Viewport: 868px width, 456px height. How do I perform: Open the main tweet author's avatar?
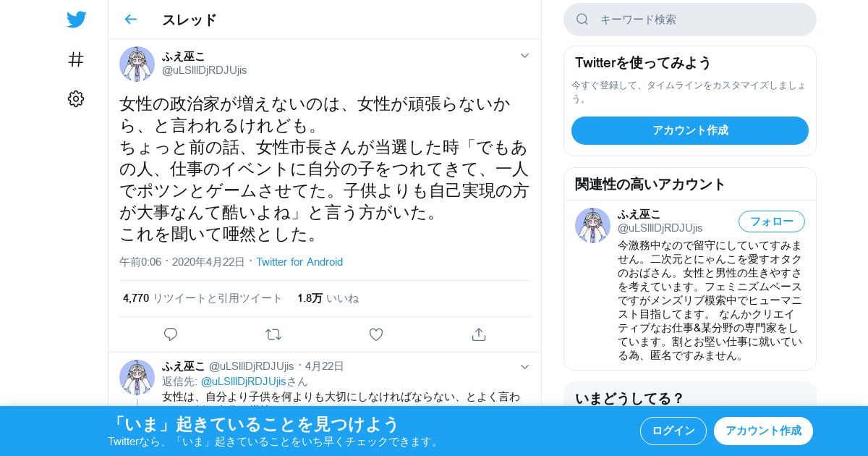[x=137, y=64]
